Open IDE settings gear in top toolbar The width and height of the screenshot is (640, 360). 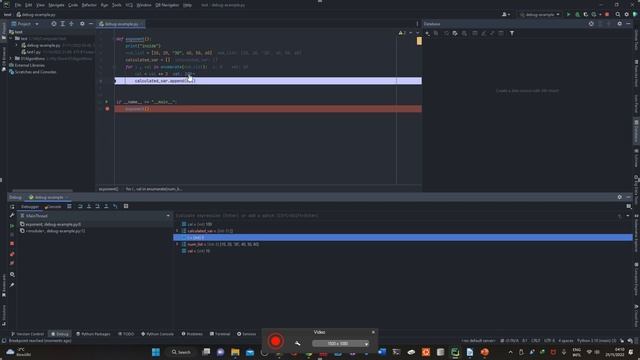(627, 15)
